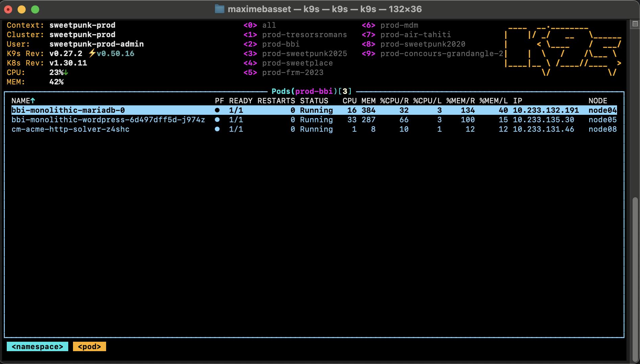
Task: Click the <pod> breadcrumb
Action: pos(89,346)
